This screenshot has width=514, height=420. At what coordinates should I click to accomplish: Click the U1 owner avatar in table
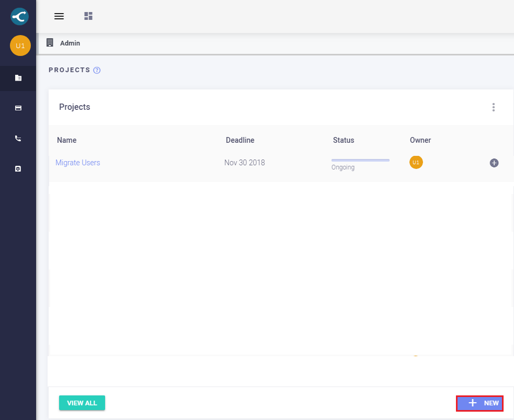point(416,162)
